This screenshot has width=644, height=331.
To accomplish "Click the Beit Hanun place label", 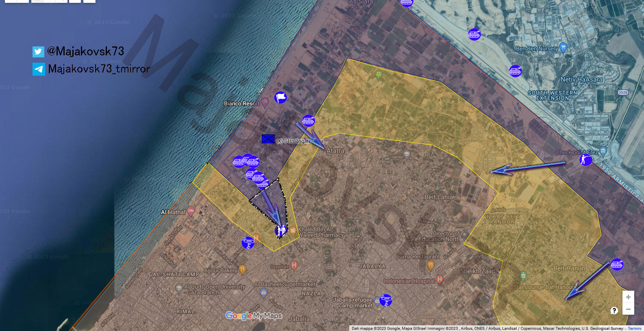I will (x=569, y=268).
